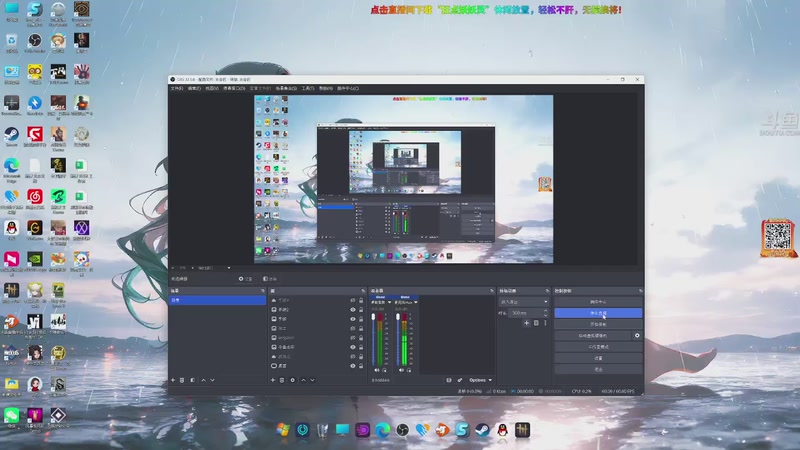Open the 视图(V) View menu in OBS

(x=212, y=88)
